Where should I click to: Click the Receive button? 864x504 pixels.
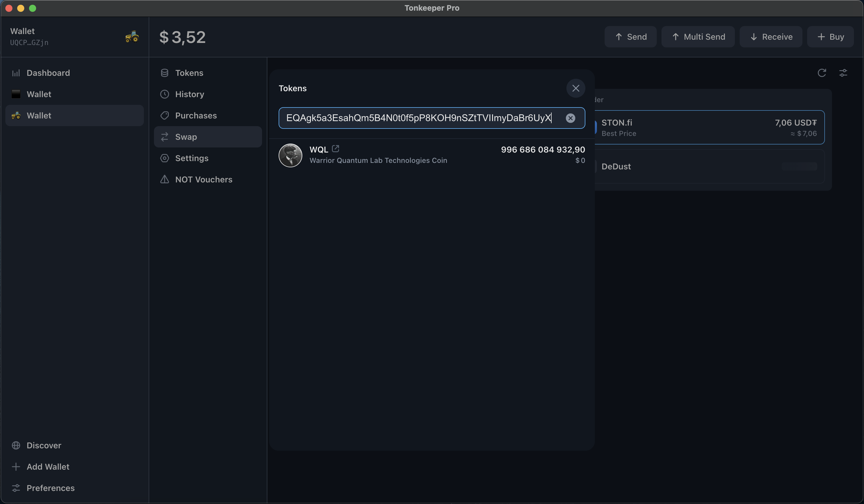[x=770, y=37]
